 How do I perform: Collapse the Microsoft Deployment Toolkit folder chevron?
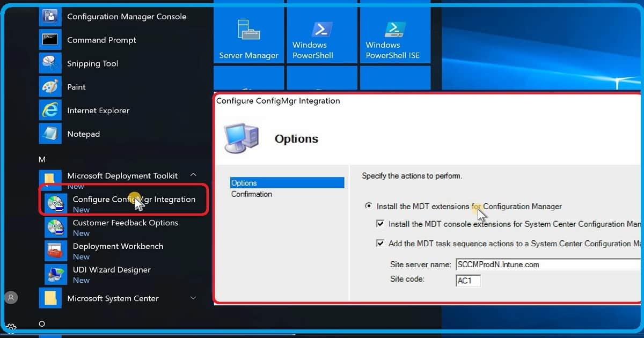click(193, 175)
